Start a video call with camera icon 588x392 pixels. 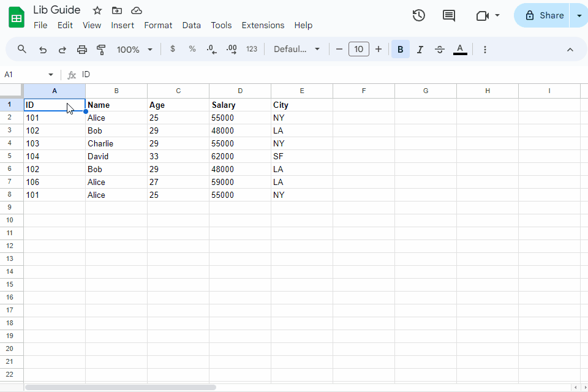click(483, 16)
